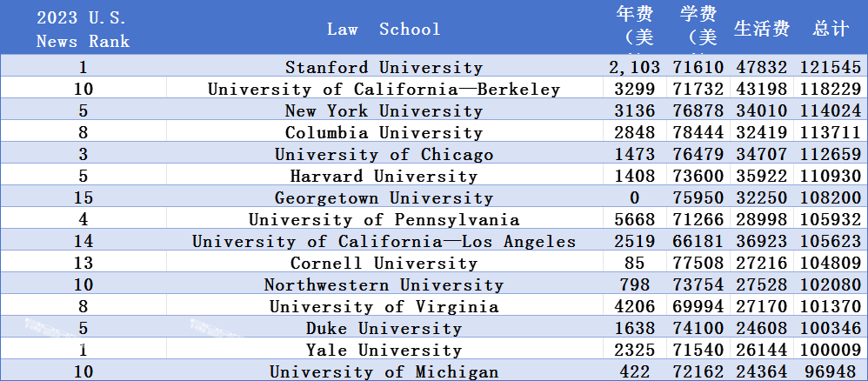The height and width of the screenshot is (381, 868).
Task: Select the Northwestern University cell
Action: [384, 284]
